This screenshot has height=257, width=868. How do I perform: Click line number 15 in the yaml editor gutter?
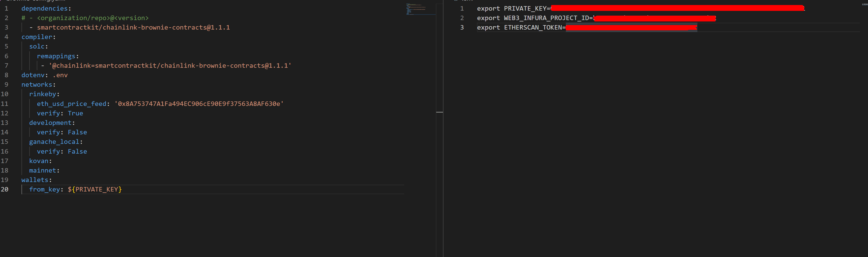click(x=4, y=142)
